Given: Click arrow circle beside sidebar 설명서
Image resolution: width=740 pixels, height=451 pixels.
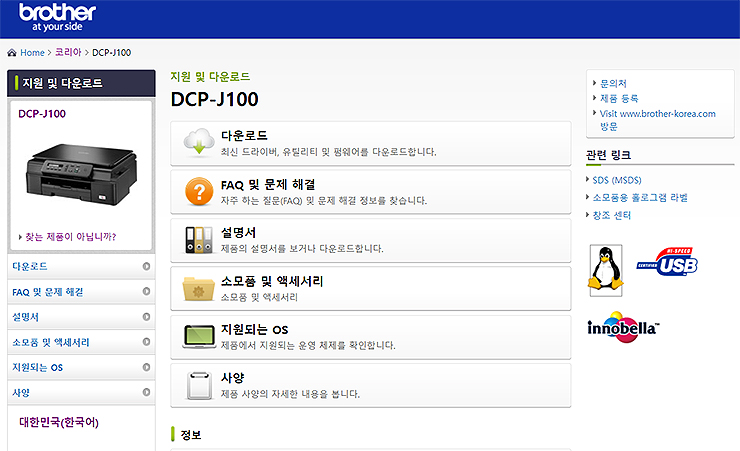Looking at the screenshot, I should point(146,317).
